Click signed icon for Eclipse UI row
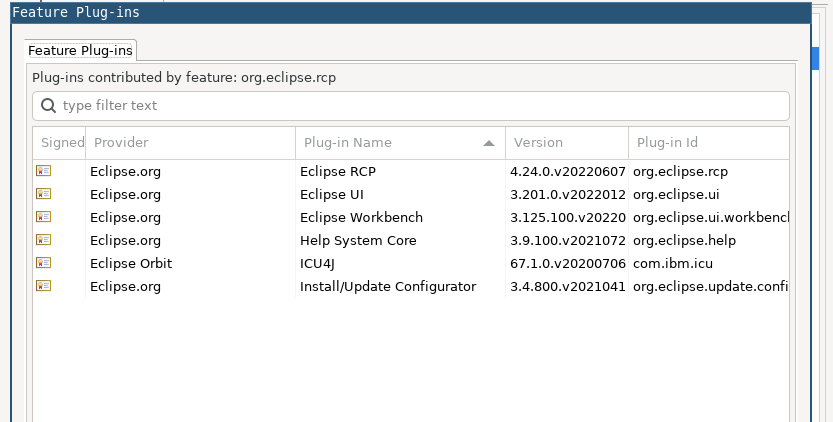The width and height of the screenshot is (833, 422). 43,194
